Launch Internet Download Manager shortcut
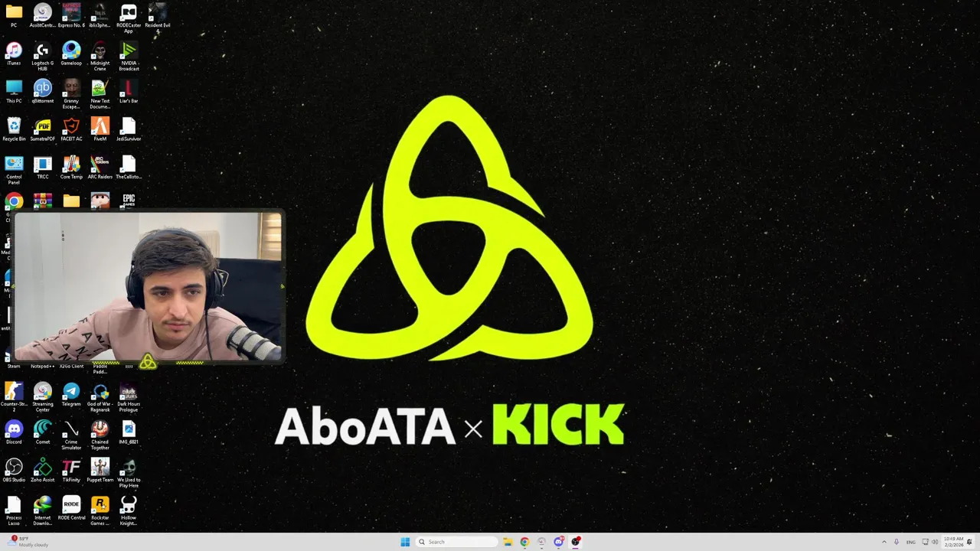The width and height of the screenshot is (980, 551). point(43,511)
